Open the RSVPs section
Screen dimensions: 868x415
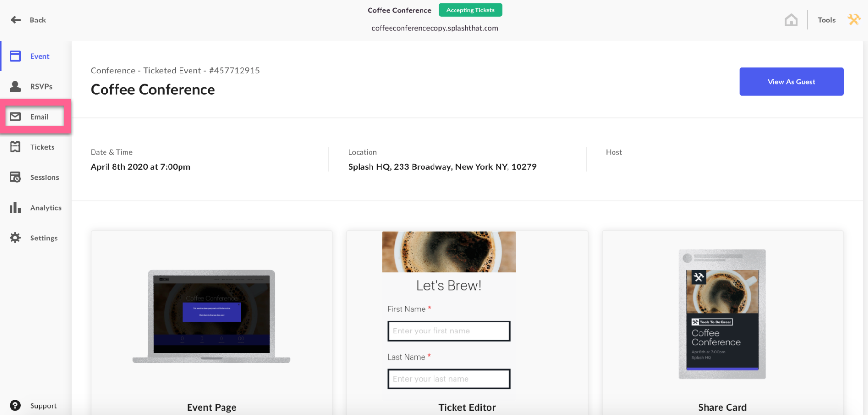(x=41, y=86)
